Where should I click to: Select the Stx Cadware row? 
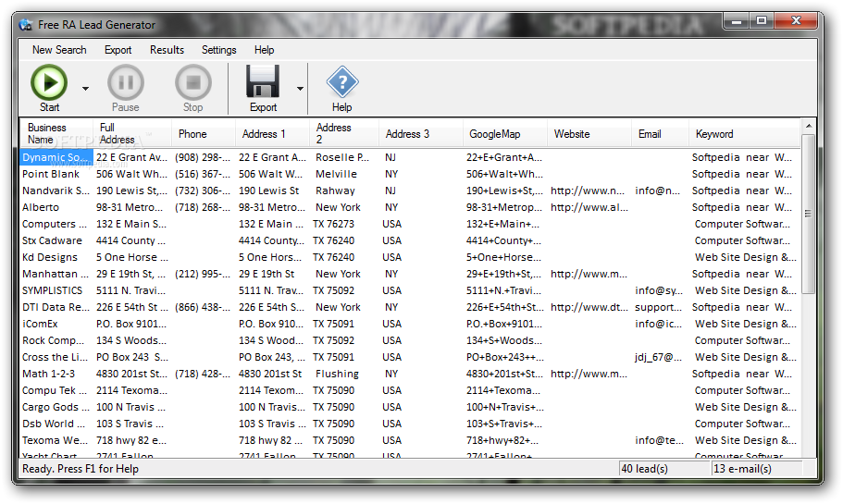(x=410, y=240)
